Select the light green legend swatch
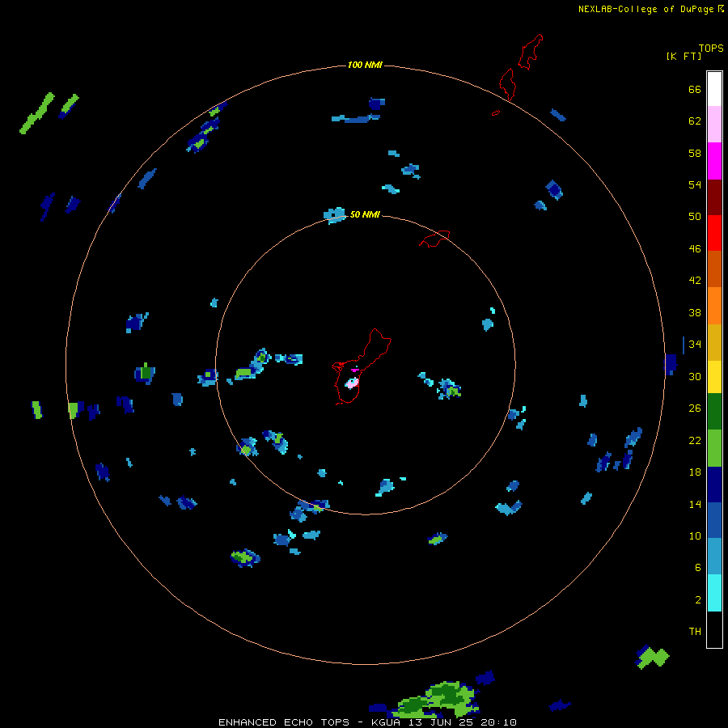The width and height of the screenshot is (728, 728). click(714, 448)
